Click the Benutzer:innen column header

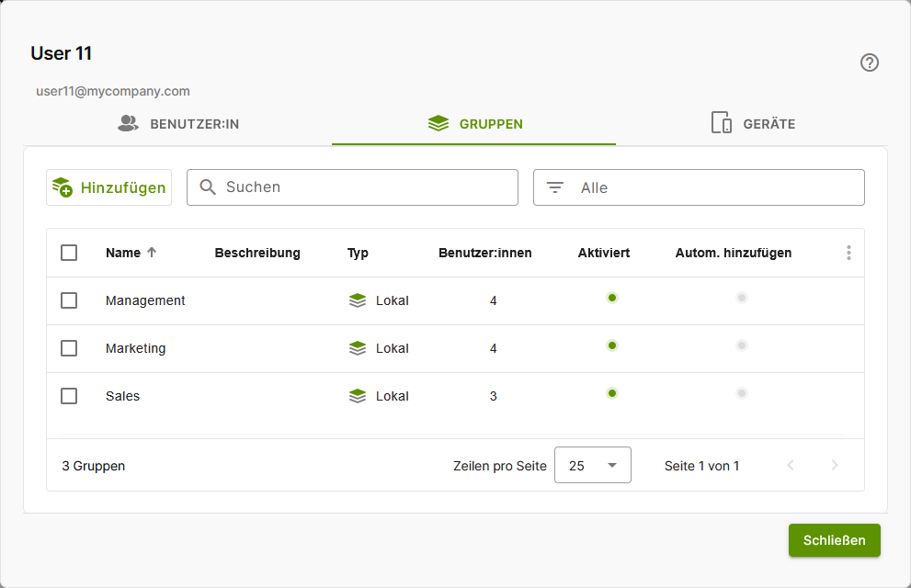(485, 253)
